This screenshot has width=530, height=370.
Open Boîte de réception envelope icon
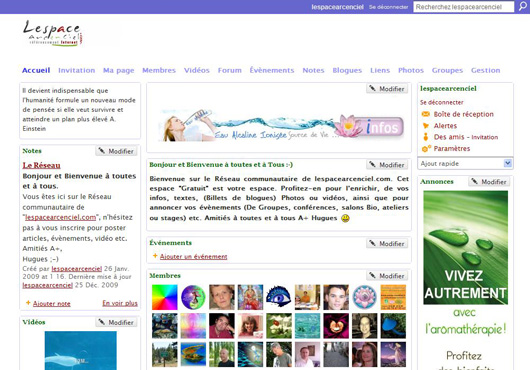(x=426, y=114)
